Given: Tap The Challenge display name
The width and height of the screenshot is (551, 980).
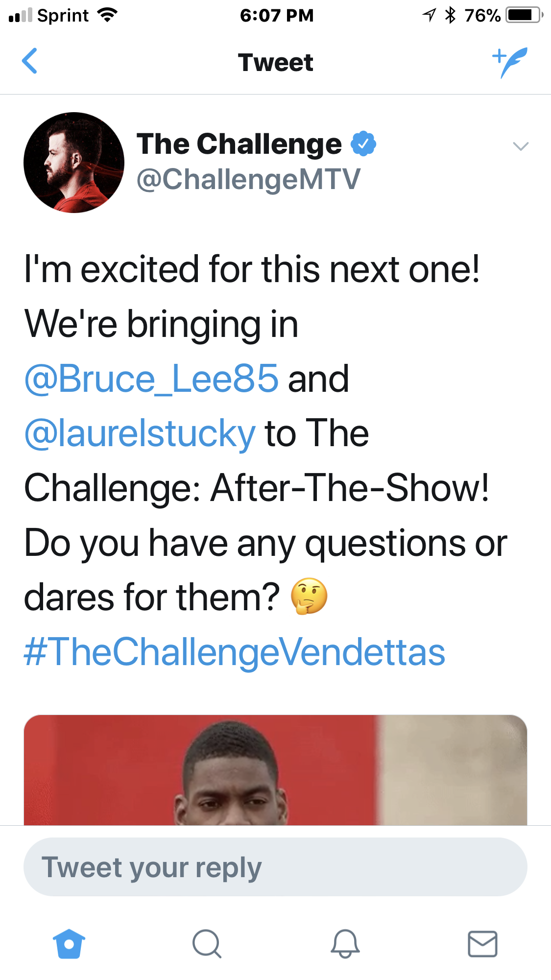Looking at the screenshot, I should (x=239, y=144).
